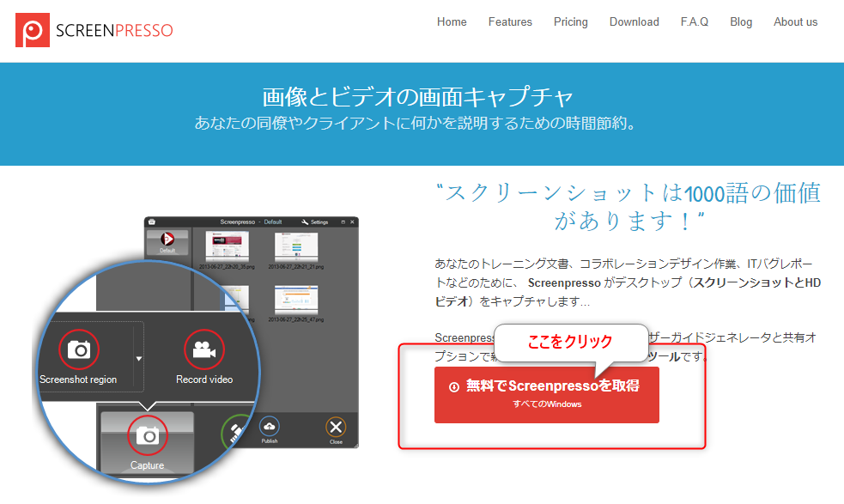Image resolution: width=844 pixels, height=504 pixels.
Task: Click the Screenshot region camera icon
Action: click(x=79, y=349)
